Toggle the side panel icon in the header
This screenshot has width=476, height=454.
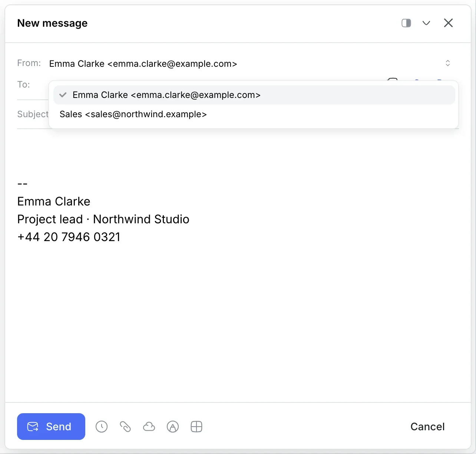(x=406, y=23)
